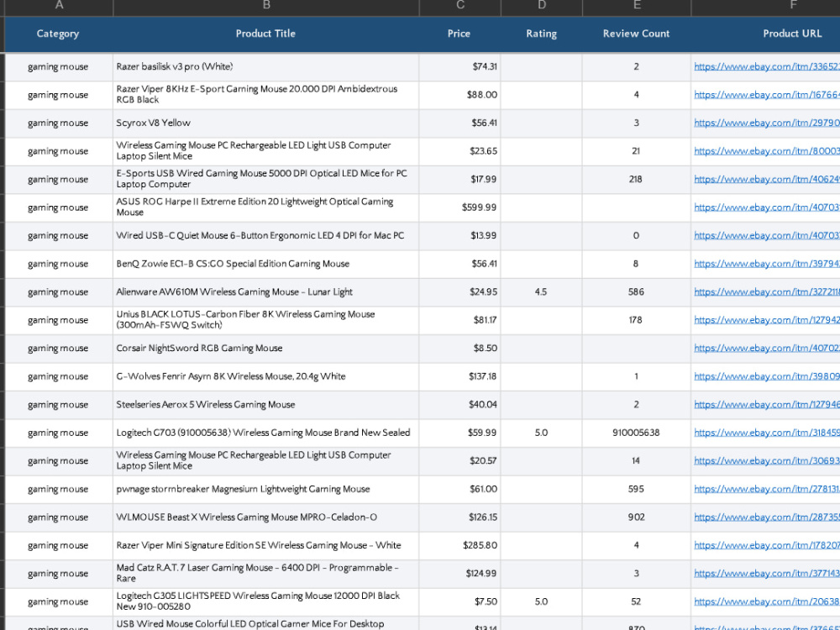The width and height of the screenshot is (840, 630).
Task: Open eBay link for WLMOUSE Beast X
Action: [x=767, y=517]
